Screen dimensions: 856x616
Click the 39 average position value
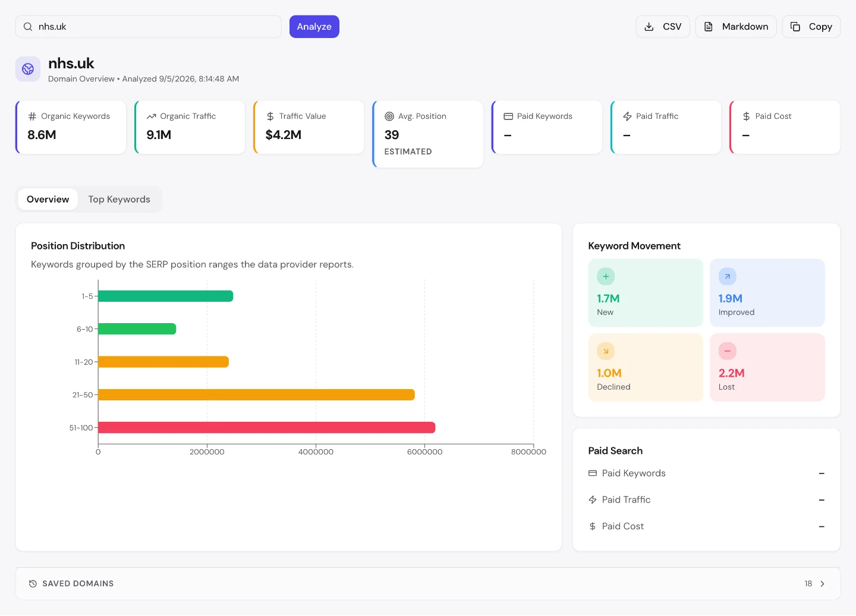[x=392, y=135]
